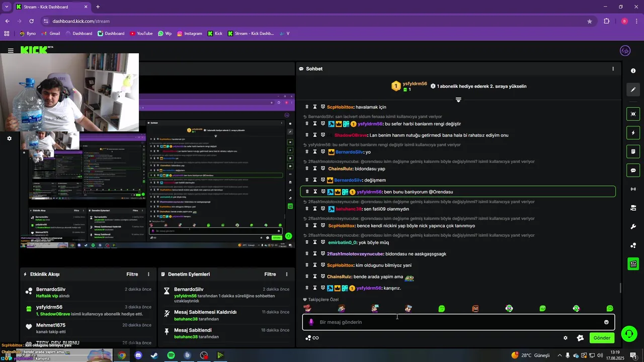This screenshot has height=362, width=644.
Task: Open the wrench tools icon in sidebar
Action: pyautogui.click(x=633, y=226)
